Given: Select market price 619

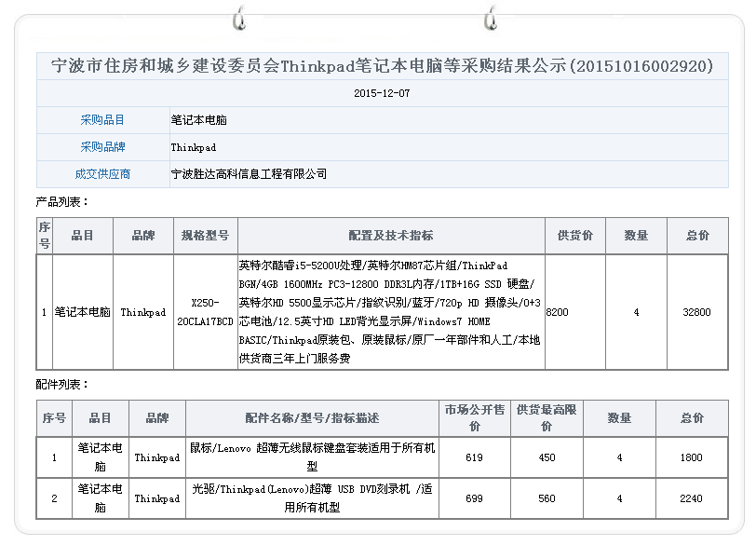Looking at the screenshot, I should click(x=474, y=457).
